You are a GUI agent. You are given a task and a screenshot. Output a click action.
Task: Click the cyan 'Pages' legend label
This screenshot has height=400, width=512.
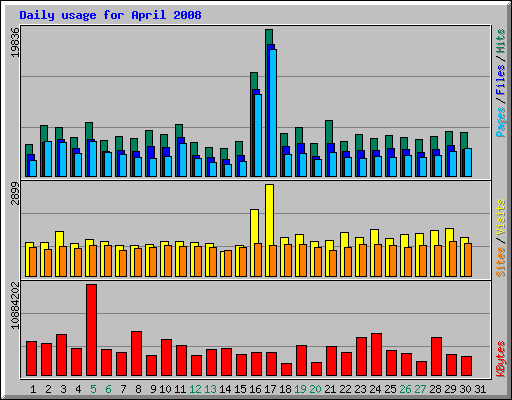(500, 122)
